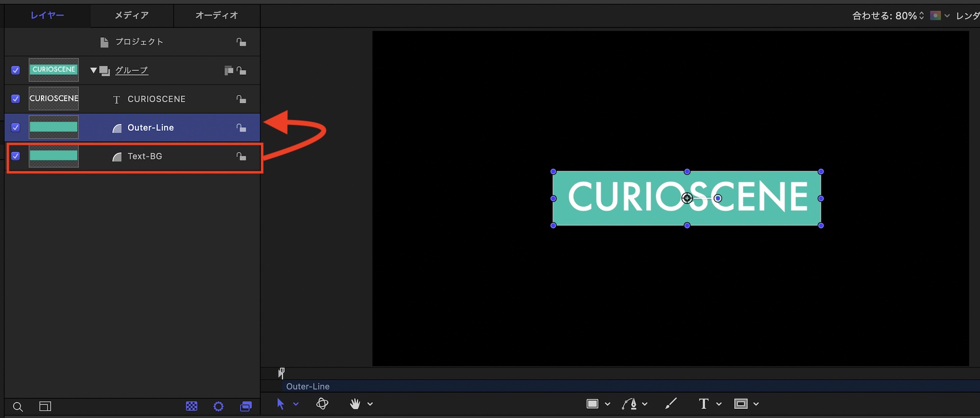
Task: Open the 合わせる: 80% zoom menu
Action: pyautogui.click(x=888, y=16)
